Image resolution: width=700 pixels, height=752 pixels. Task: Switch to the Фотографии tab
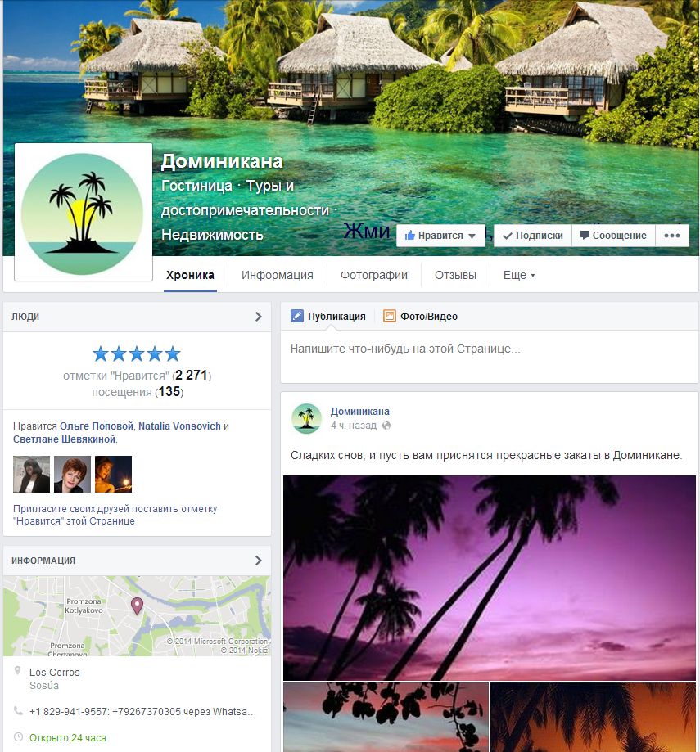click(374, 275)
